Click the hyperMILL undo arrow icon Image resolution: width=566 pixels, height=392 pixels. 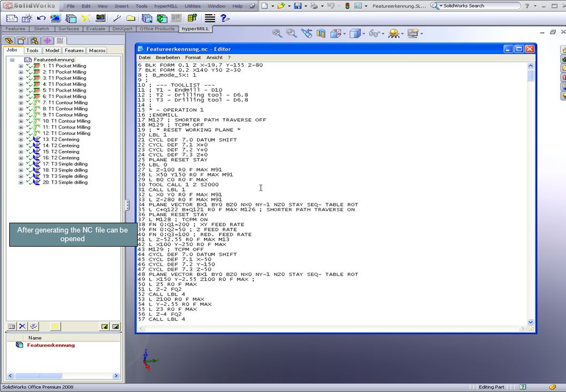click(x=41, y=18)
